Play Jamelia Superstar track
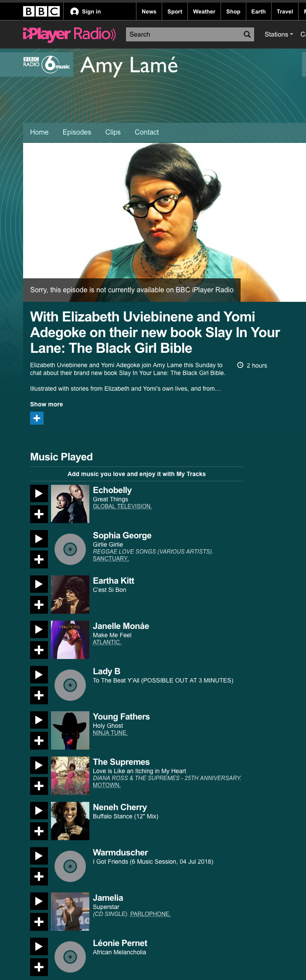306x980 pixels. [39, 901]
